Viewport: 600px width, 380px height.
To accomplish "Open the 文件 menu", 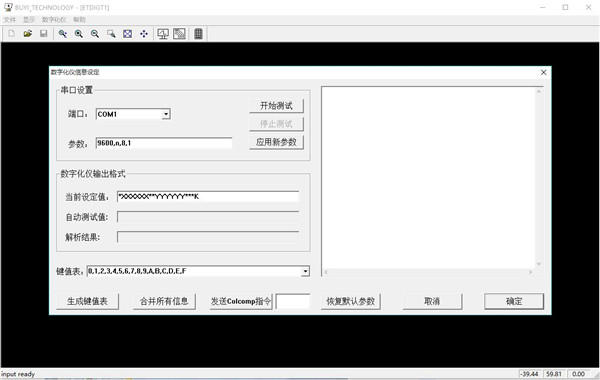I will click(10, 20).
